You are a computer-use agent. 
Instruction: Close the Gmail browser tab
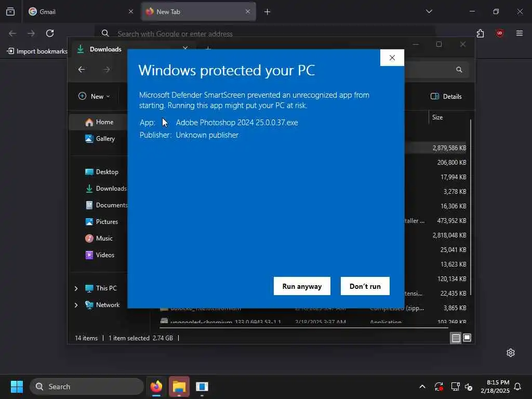coord(131,11)
